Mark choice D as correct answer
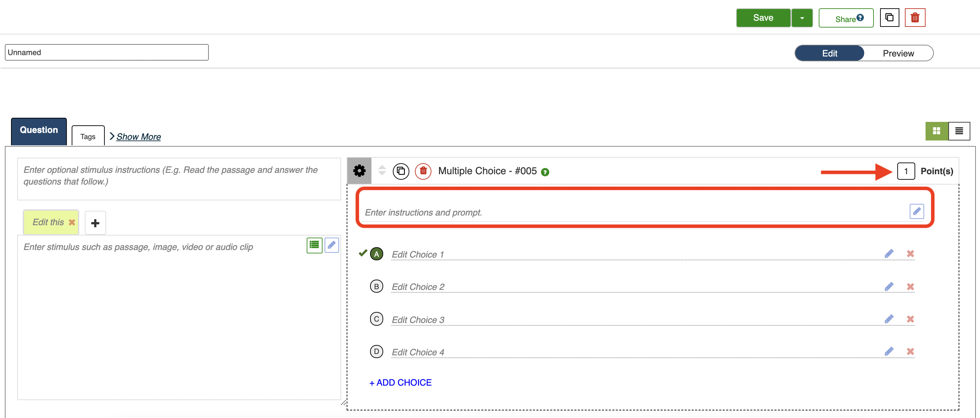980x418 pixels. pos(376,352)
